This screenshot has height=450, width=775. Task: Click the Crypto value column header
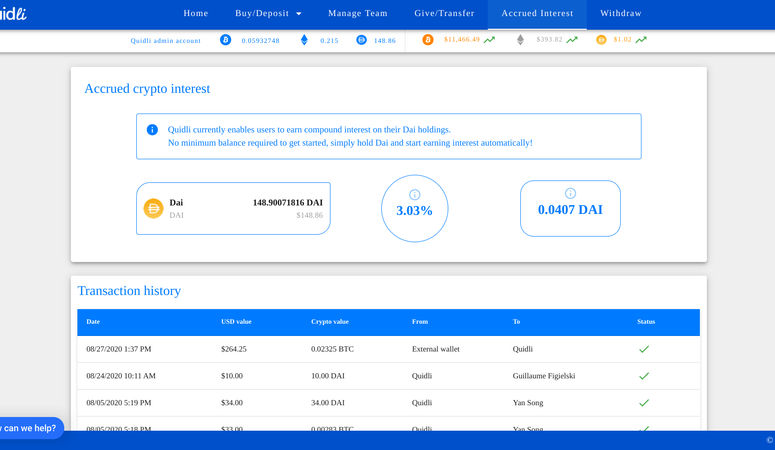tap(330, 321)
